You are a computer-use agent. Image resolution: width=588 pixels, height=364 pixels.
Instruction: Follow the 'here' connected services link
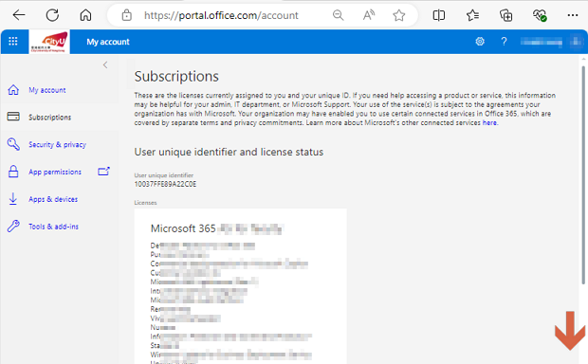(489, 122)
